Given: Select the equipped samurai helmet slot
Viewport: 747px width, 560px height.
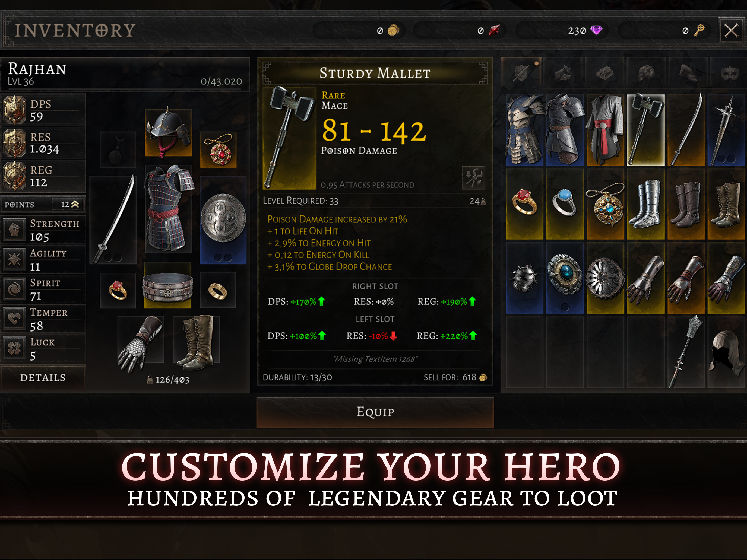Looking at the screenshot, I should click(x=169, y=132).
